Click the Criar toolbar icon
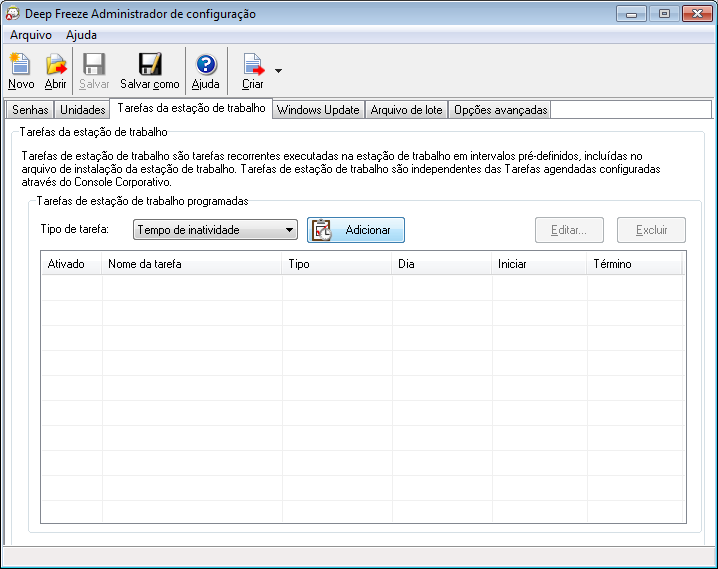 pyautogui.click(x=253, y=70)
